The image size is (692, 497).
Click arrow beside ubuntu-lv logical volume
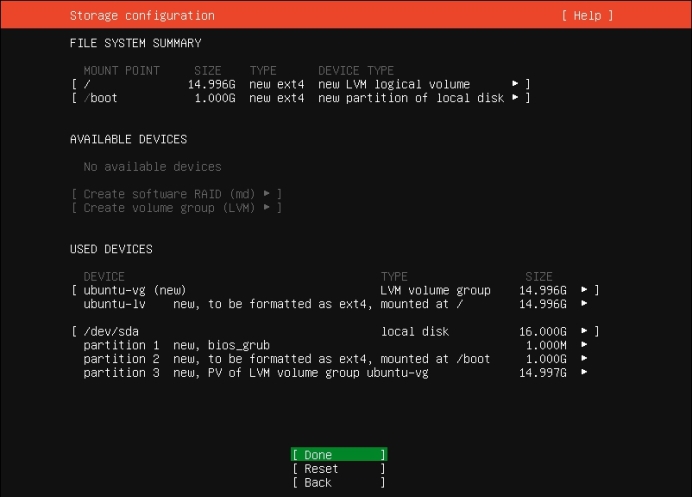[584, 304]
